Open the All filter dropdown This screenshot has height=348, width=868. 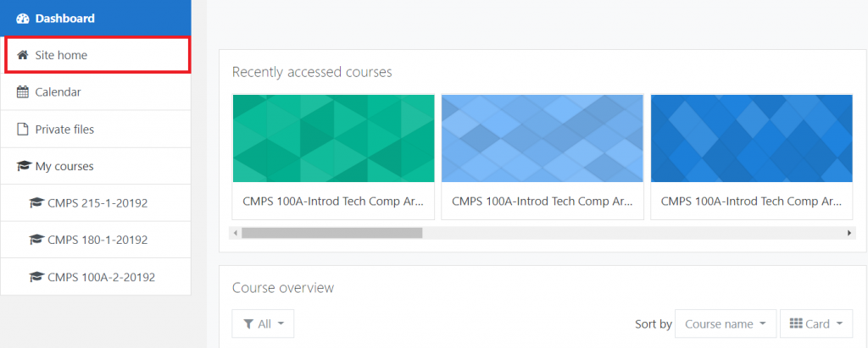coord(263,323)
